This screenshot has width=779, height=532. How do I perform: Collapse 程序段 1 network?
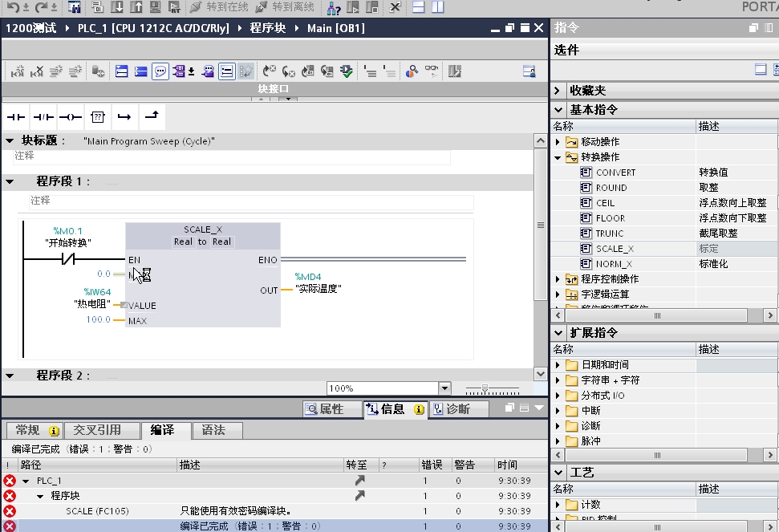pos(10,182)
